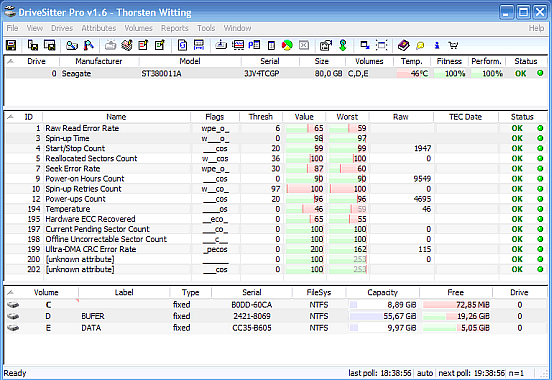This screenshot has height=380, width=552.
Task: Click the C volume disk icon
Action: click(13, 305)
